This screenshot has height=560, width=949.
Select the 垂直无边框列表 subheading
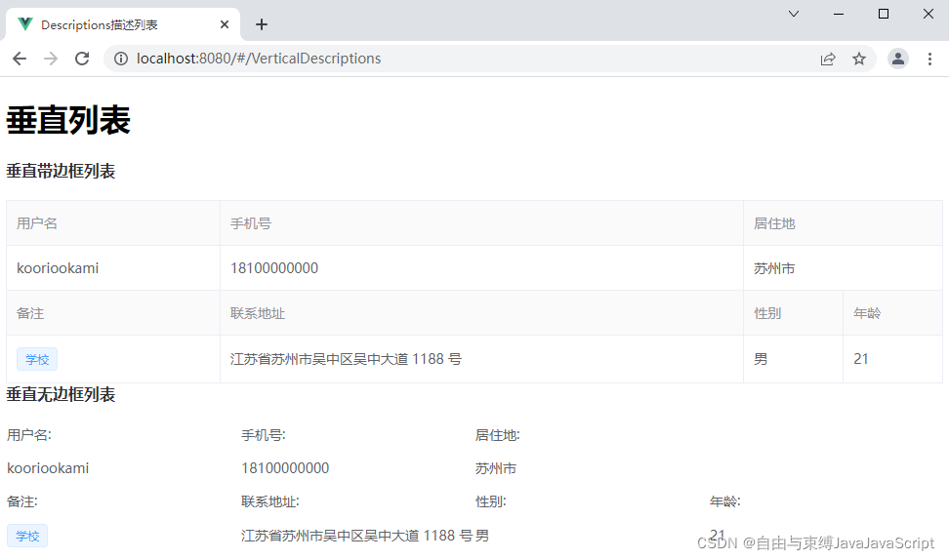[61, 395]
